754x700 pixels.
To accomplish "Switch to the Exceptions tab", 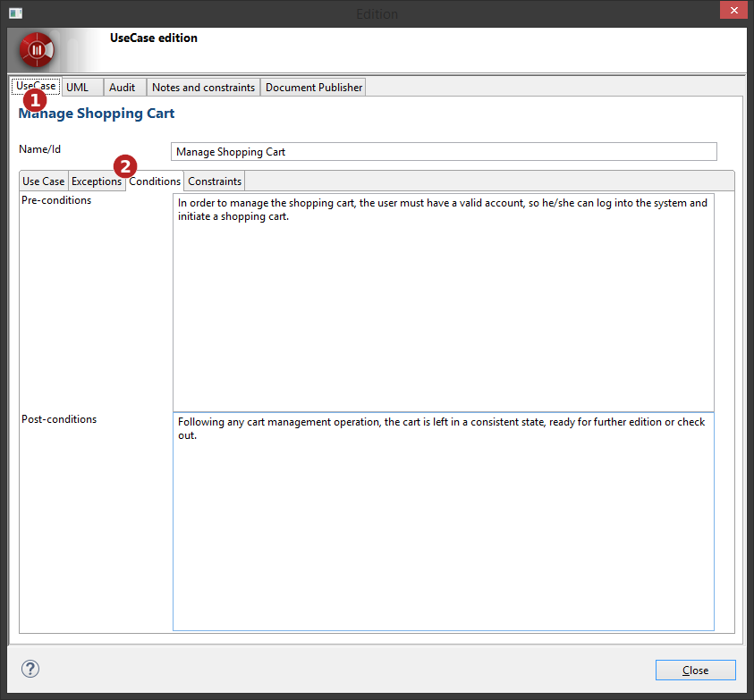I will [96, 181].
